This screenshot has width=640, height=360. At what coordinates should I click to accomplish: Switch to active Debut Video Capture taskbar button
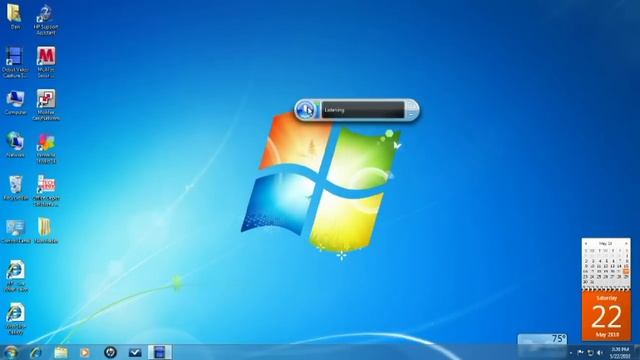(x=160, y=352)
